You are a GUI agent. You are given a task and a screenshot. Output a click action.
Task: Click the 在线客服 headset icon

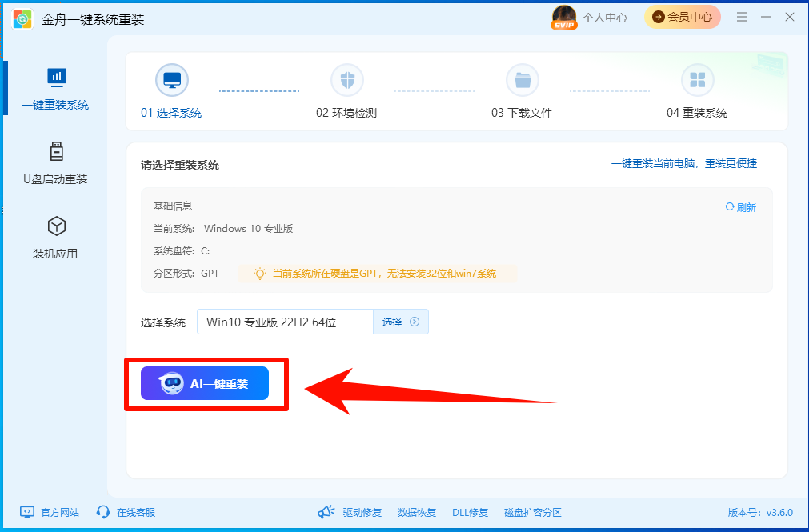[103, 512]
